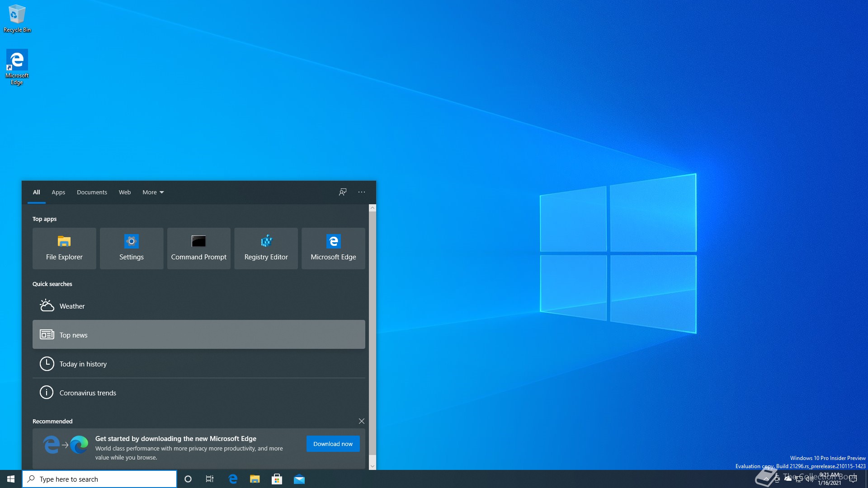Viewport: 868px width, 488px height.
Task: Select the Top news quick search
Action: [x=199, y=335]
